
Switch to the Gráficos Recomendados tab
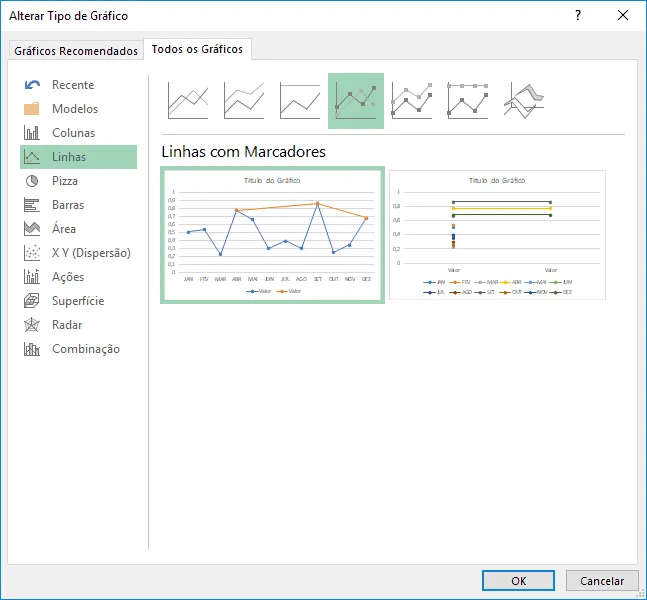[76, 51]
